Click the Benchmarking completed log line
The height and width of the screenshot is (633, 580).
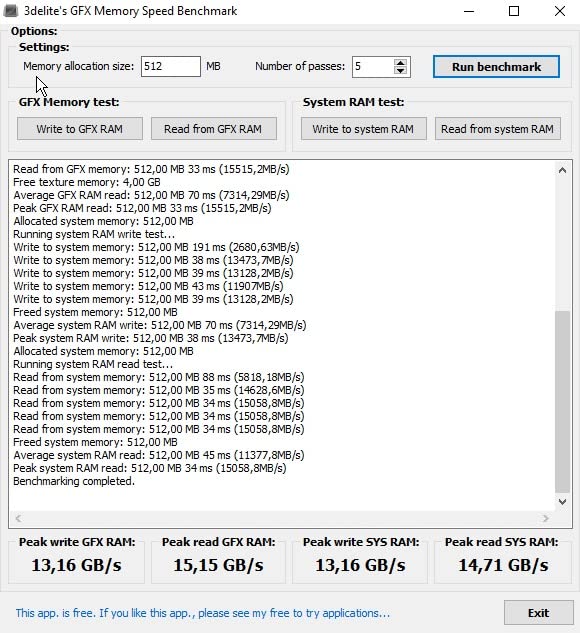coord(74,481)
